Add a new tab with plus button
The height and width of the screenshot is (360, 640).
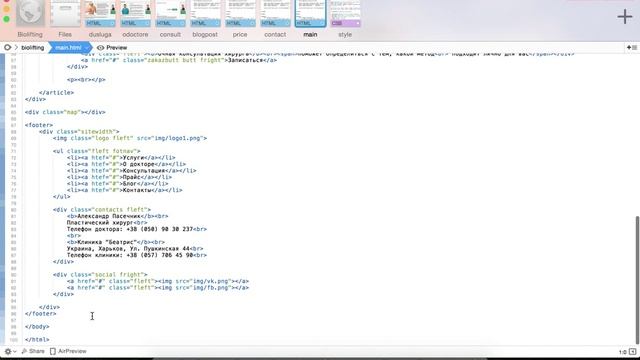tap(624, 16)
